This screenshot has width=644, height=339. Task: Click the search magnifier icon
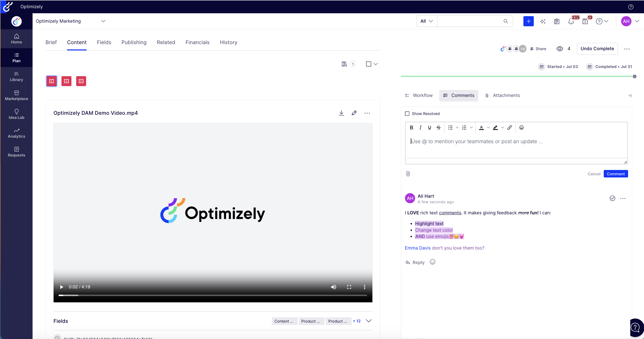(x=506, y=21)
